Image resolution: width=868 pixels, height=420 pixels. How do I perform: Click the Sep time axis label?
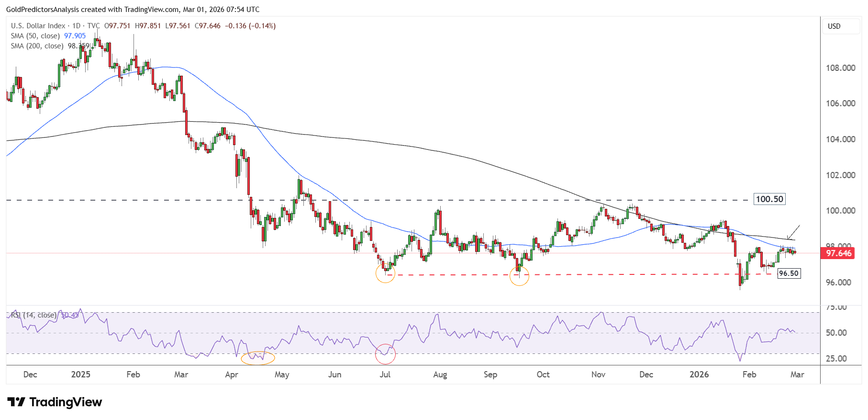coord(490,375)
